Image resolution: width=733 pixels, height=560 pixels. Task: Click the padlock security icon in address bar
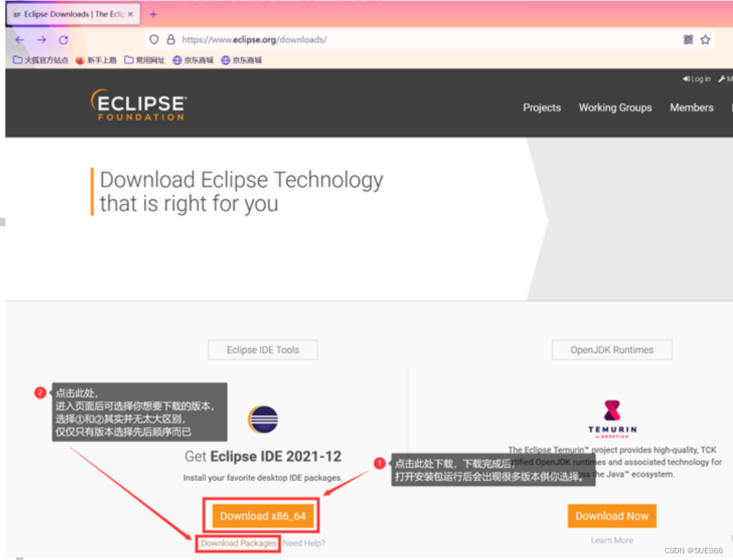[x=170, y=40]
